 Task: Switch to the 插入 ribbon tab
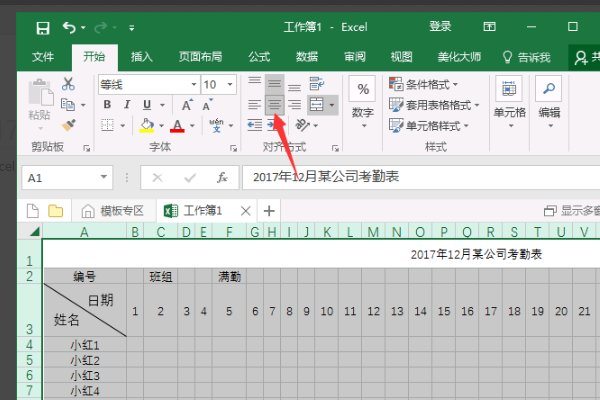142,57
